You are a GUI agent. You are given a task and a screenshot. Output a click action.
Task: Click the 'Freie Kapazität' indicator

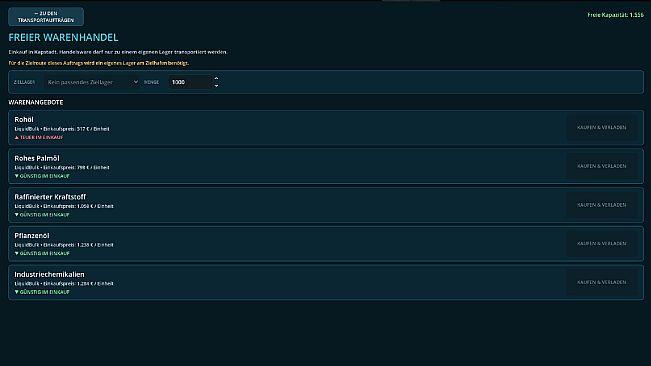[615, 15]
